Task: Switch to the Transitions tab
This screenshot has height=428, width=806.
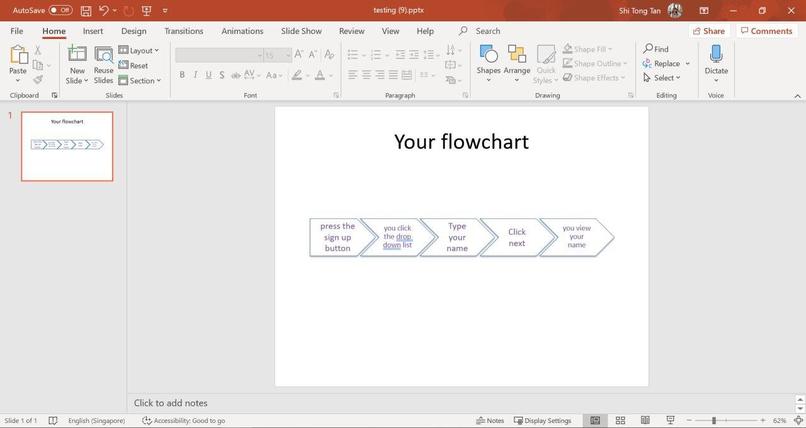Action: [184, 31]
